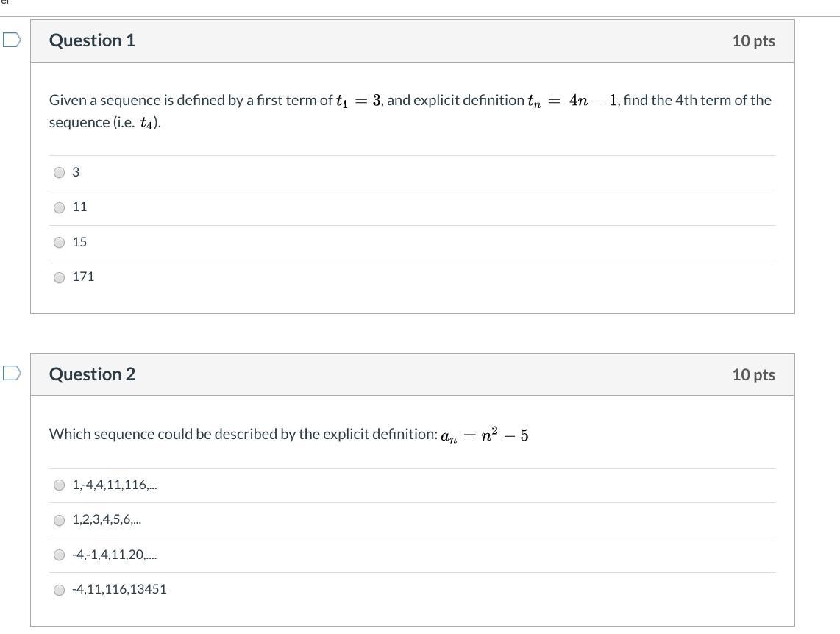Select the radio for sequence 1,2,3,4,5,6,...
Image resolution: width=840 pixels, height=634 pixels.
click(60, 520)
